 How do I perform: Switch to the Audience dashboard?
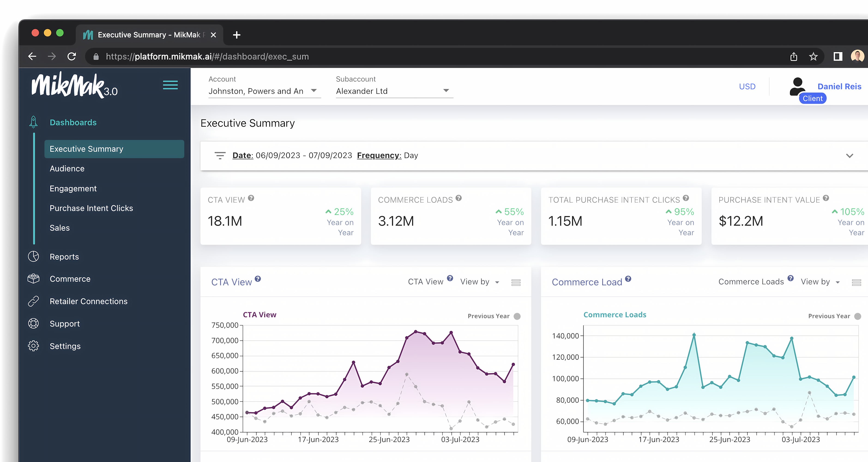click(x=67, y=168)
